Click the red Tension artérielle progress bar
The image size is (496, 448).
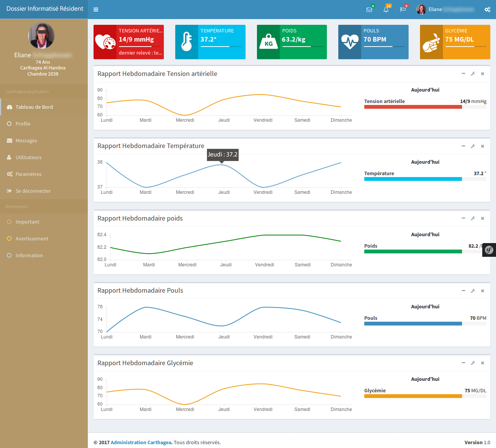coord(413,107)
